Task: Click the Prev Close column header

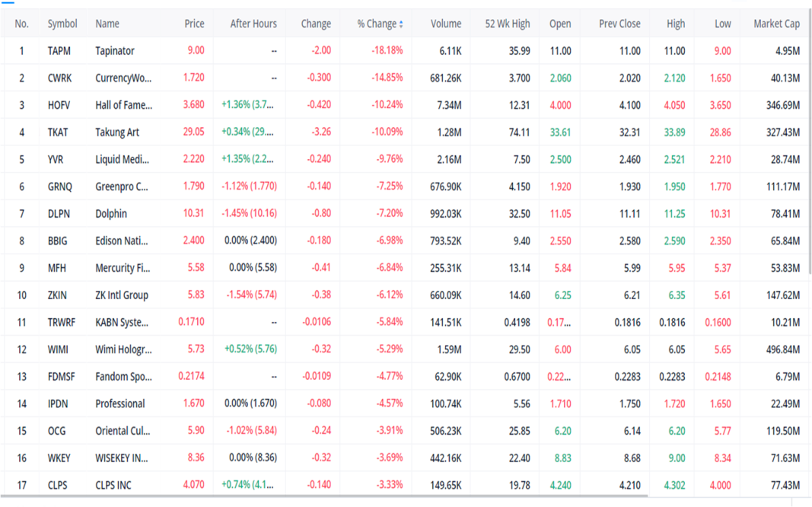Action: (x=619, y=24)
